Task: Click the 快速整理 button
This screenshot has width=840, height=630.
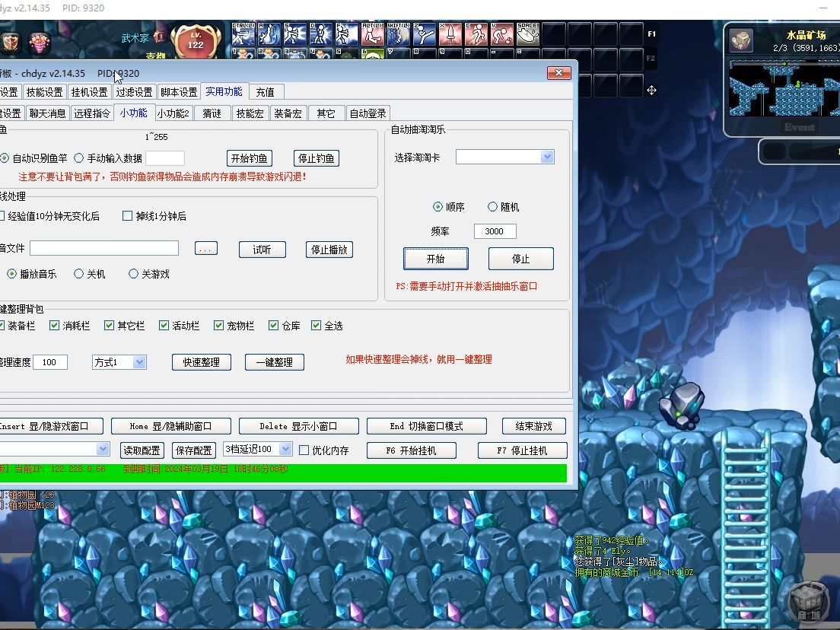Action: click(x=202, y=362)
